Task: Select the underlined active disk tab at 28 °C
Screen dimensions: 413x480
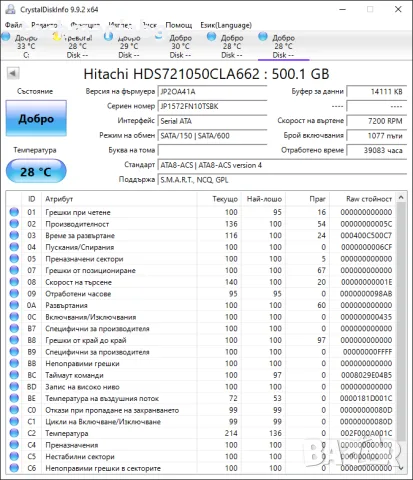Action: coord(283,46)
